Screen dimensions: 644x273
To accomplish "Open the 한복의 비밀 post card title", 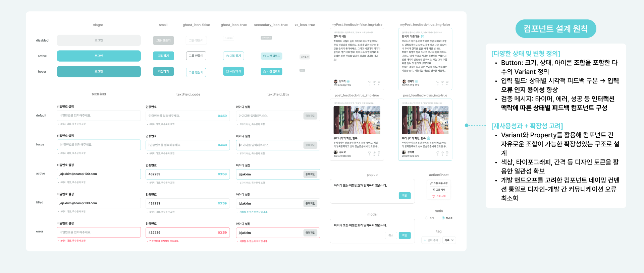I will (x=340, y=37).
